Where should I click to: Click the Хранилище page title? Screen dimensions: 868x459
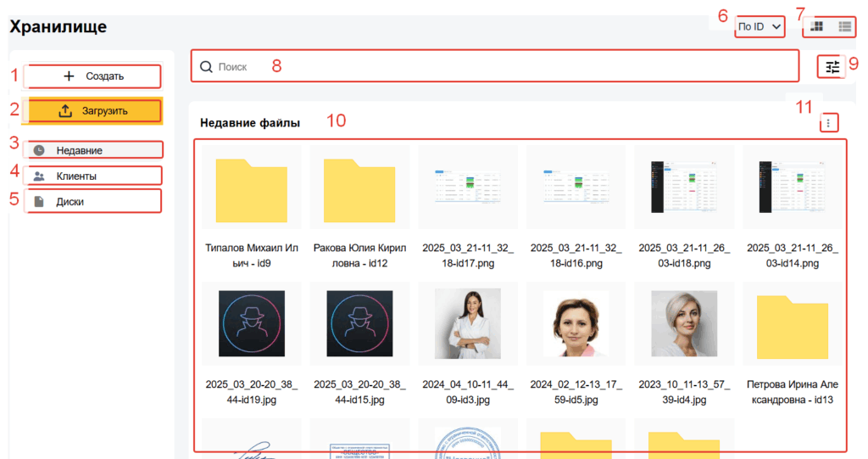tap(58, 26)
